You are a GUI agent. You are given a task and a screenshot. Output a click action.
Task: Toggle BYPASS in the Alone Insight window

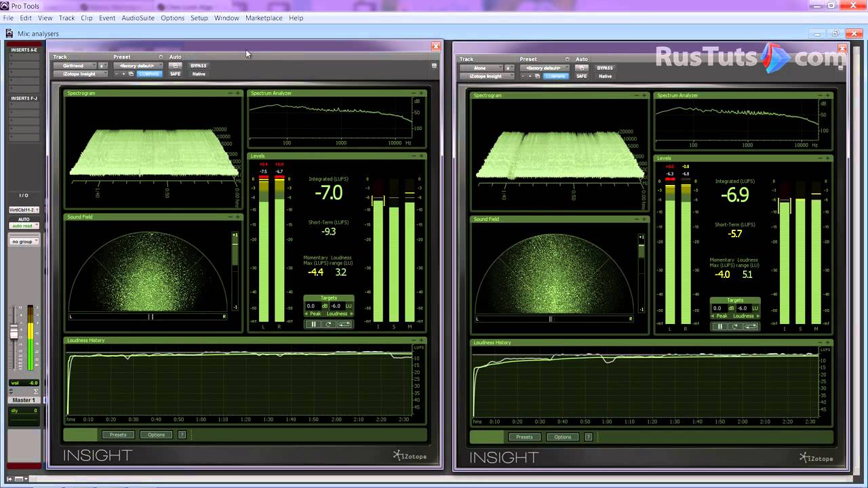605,68
